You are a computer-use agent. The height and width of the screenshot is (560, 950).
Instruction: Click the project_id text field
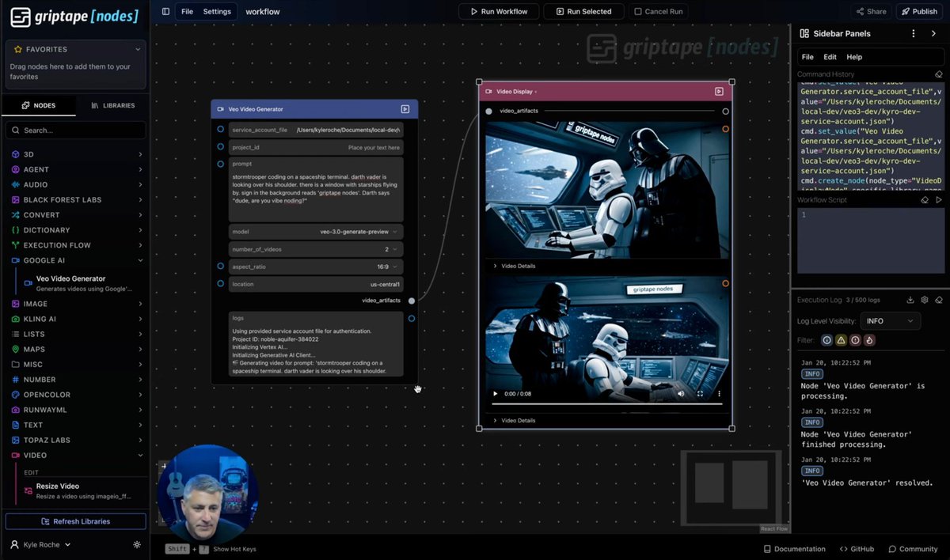pyautogui.click(x=315, y=147)
